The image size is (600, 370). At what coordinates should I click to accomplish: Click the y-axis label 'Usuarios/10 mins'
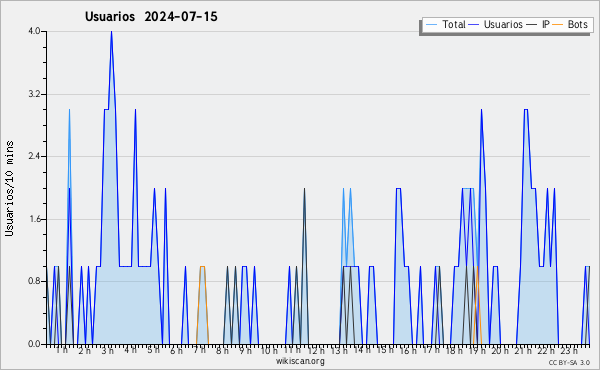(x=9, y=189)
